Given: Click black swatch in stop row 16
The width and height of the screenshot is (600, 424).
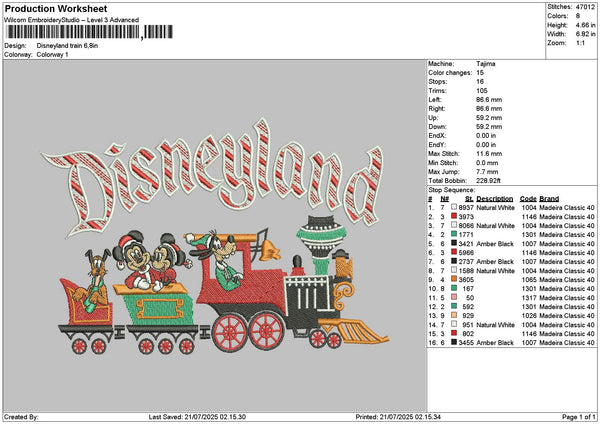Looking at the screenshot, I should click(x=454, y=342).
